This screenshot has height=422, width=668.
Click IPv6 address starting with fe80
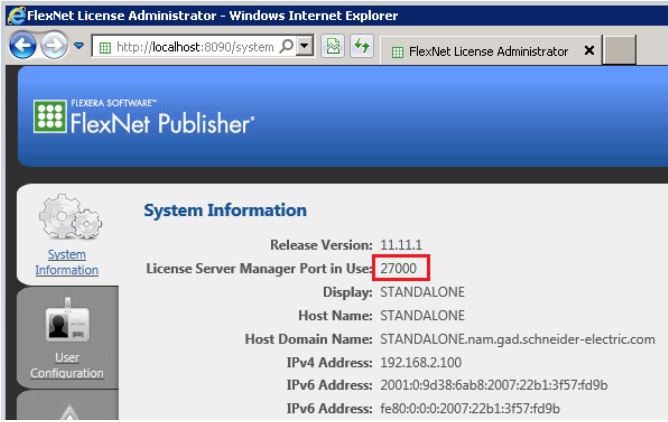pos(470,408)
